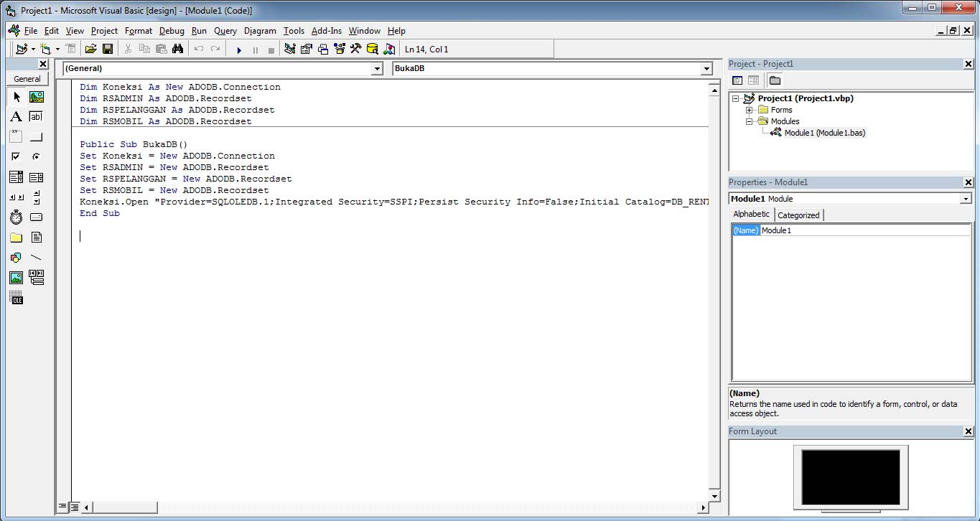
Task: Open Add Standard EXE Project dropdown arrow
Action: click(33, 50)
